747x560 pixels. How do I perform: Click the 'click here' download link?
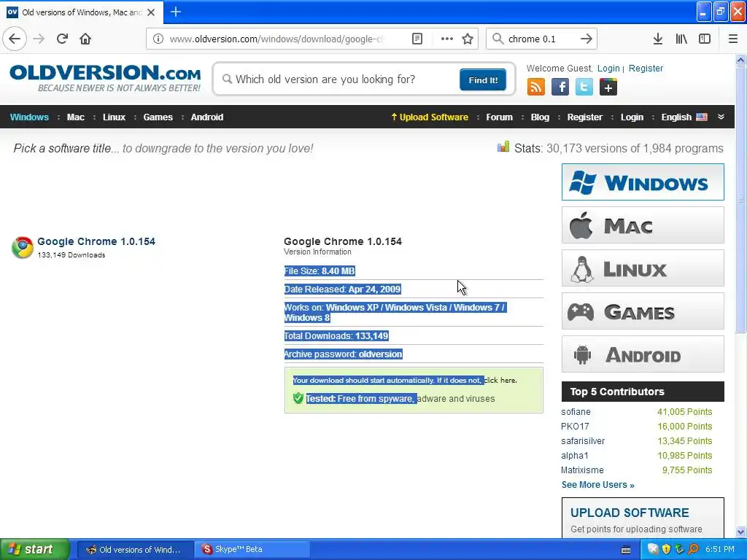(x=500, y=381)
